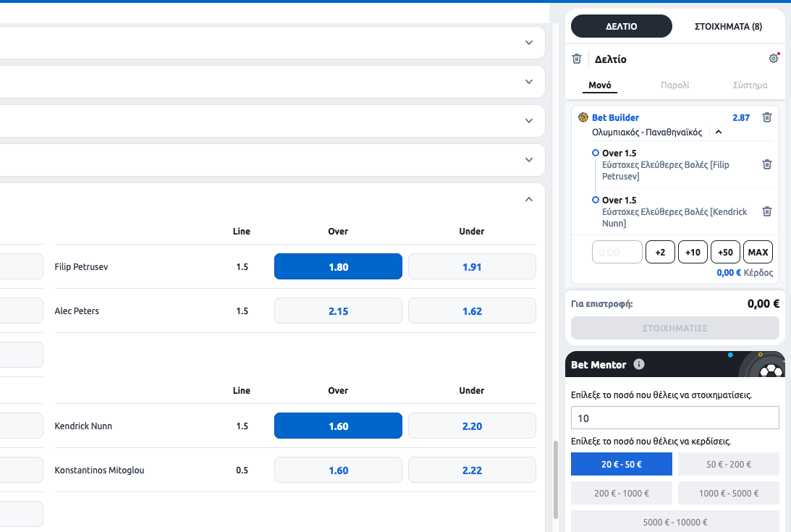Collapse Ολυμπιακός - Παναθηναϊκός bet details

tap(719, 132)
